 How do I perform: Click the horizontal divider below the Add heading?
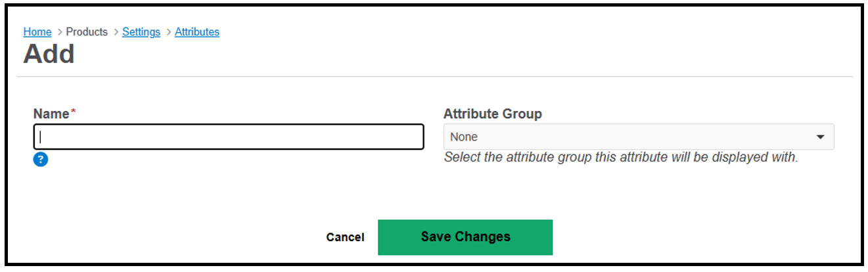[434, 76]
